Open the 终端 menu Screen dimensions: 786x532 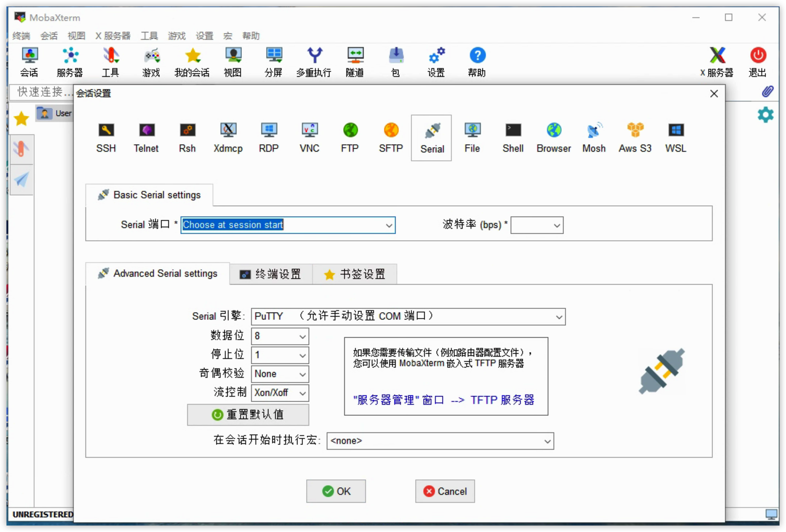(21, 36)
